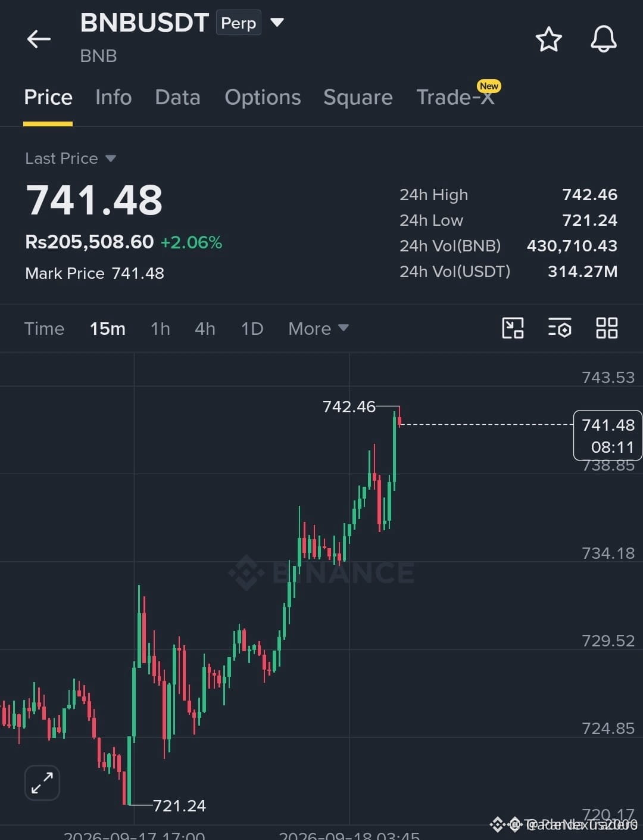Image resolution: width=643 pixels, height=840 pixels.
Task: Open the grid layout icon
Action: (607, 328)
